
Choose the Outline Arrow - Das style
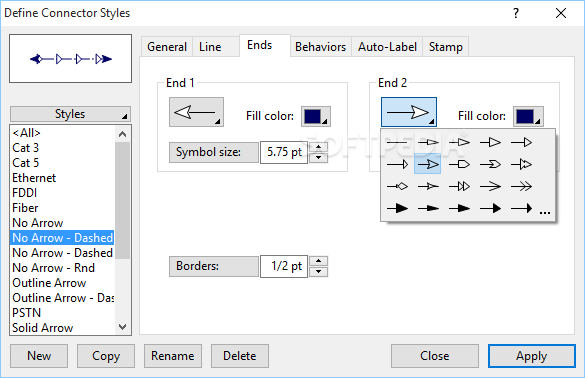62,298
